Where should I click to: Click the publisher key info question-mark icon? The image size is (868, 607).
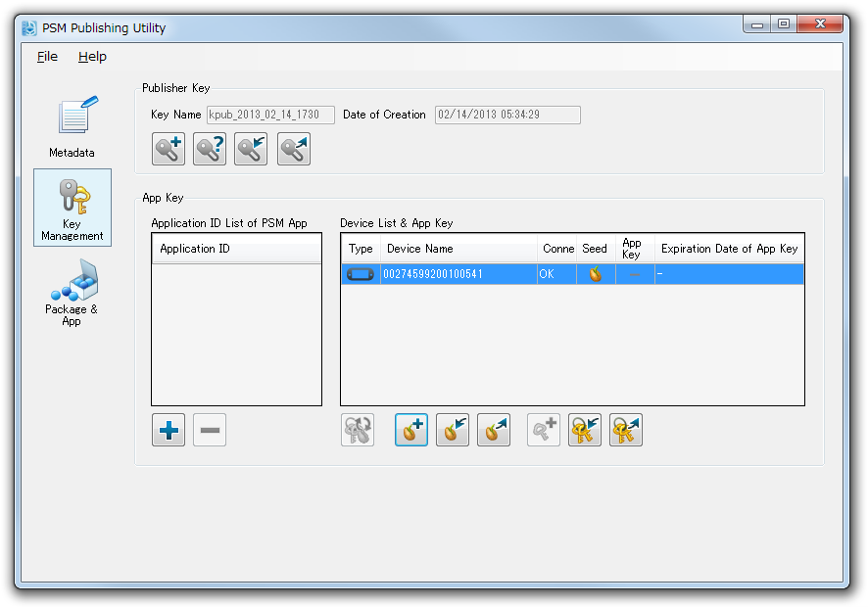(x=210, y=149)
